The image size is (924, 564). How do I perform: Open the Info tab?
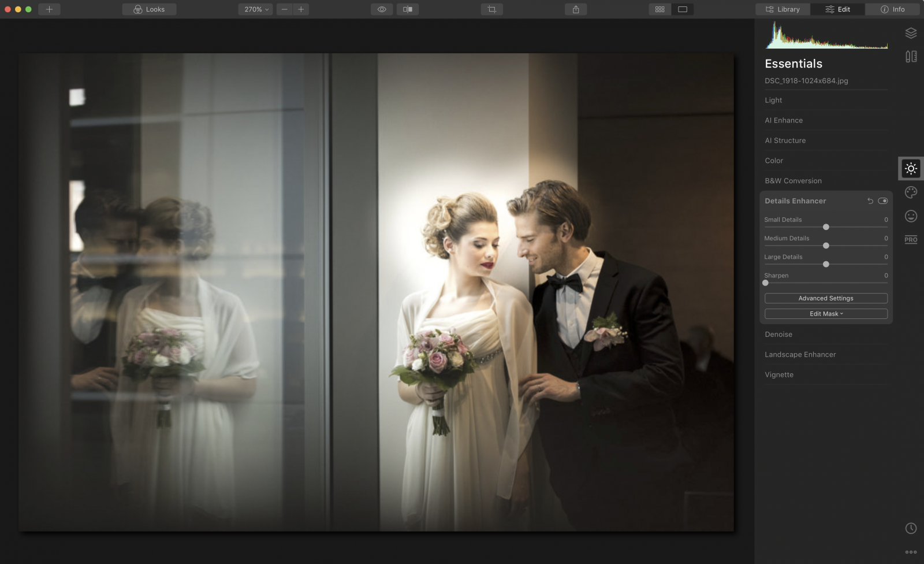892,9
